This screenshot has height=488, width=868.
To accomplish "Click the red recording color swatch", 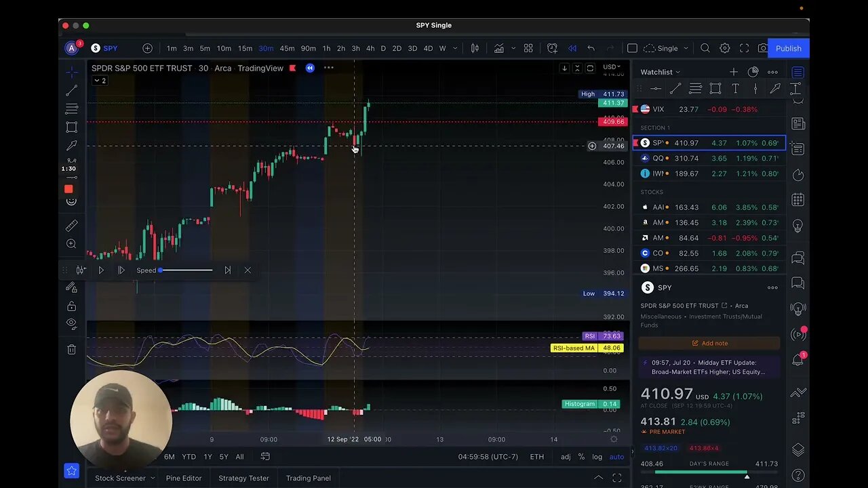I will [x=68, y=189].
